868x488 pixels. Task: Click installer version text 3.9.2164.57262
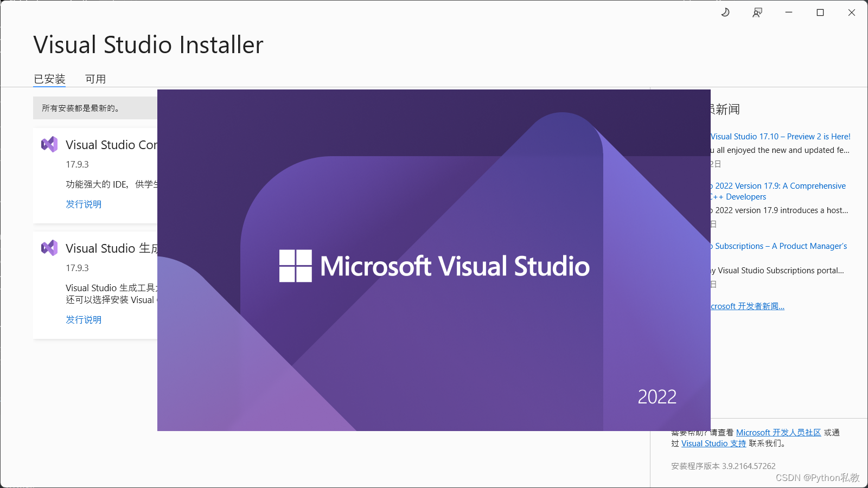point(749,466)
